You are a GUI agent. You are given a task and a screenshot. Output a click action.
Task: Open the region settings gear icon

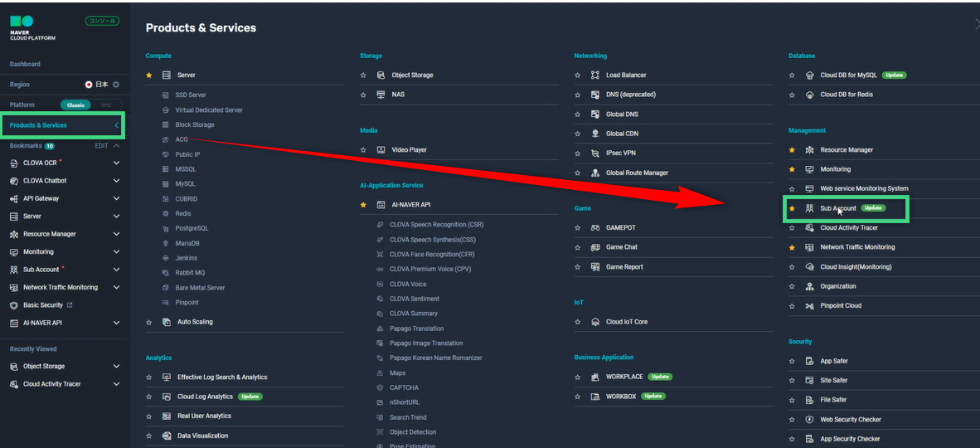pos(116,85)
